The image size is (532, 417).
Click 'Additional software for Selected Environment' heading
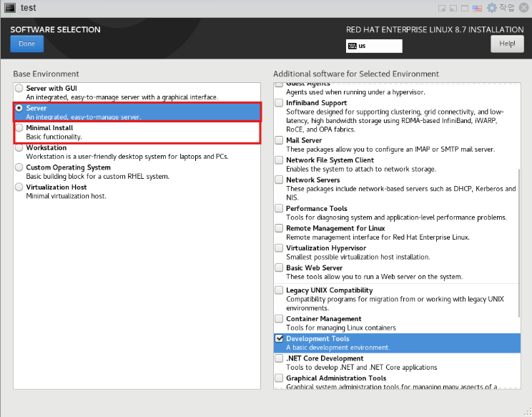[356, 74]
